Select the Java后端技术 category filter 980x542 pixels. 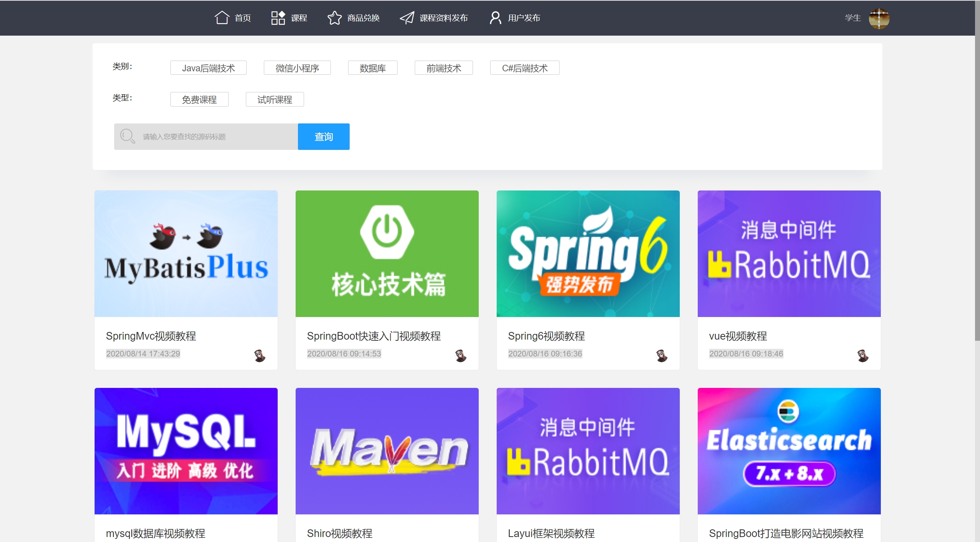point(208,68)
